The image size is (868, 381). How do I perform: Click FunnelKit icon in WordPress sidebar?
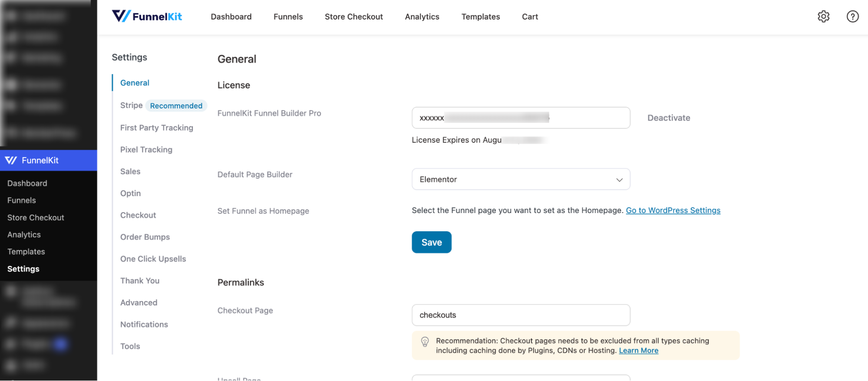point(11,161)
